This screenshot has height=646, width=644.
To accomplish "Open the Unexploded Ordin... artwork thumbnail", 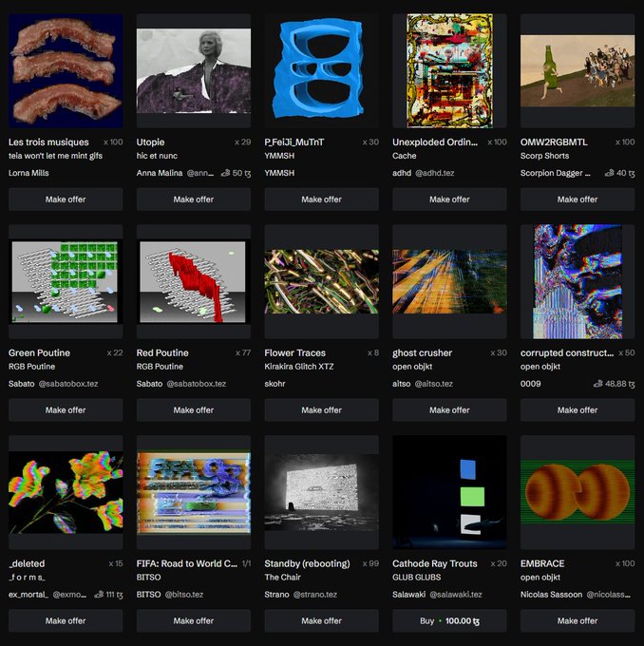I will pos(449,70).
